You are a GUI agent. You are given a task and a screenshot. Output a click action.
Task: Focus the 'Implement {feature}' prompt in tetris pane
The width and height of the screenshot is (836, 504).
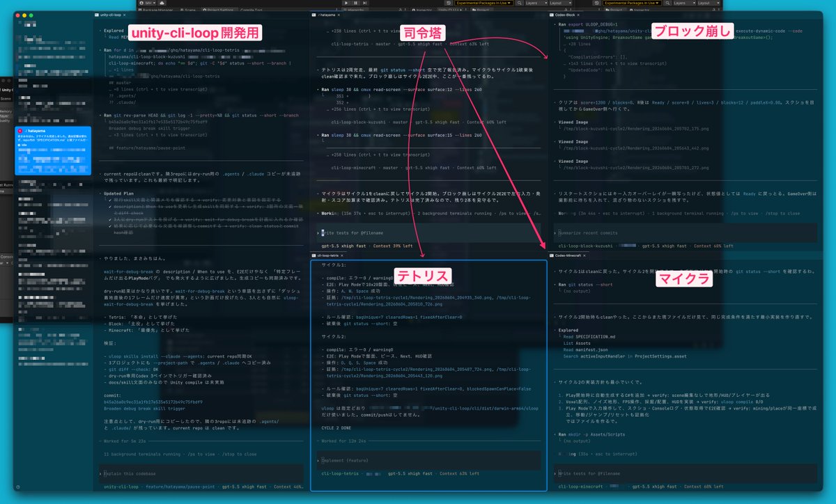pos(428,460)
